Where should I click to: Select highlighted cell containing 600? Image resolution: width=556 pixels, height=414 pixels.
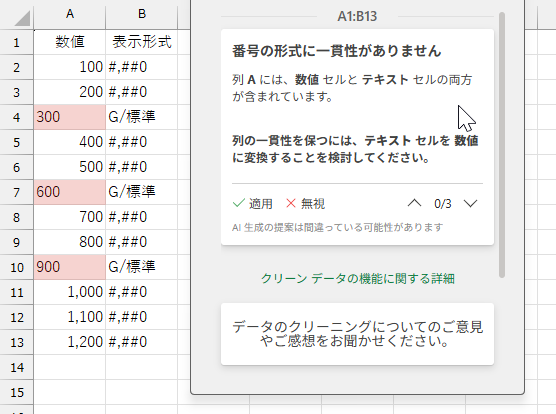pos(70,192)
